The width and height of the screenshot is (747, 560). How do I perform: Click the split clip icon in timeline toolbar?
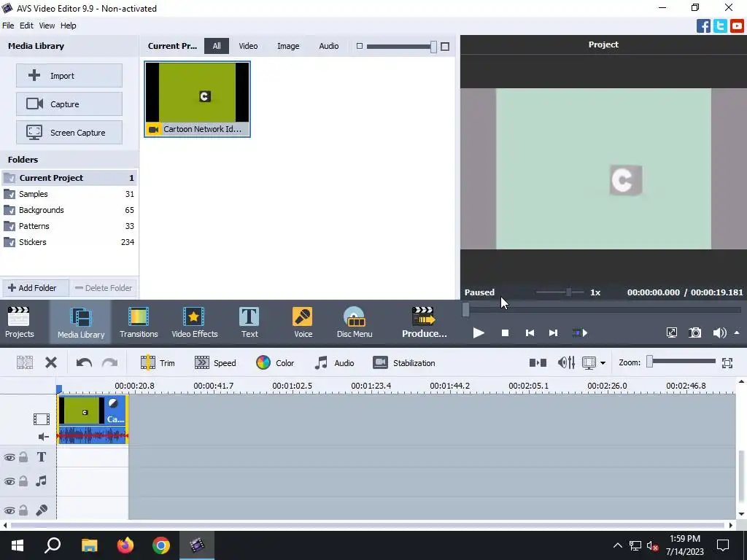click(x=25, y=363)
